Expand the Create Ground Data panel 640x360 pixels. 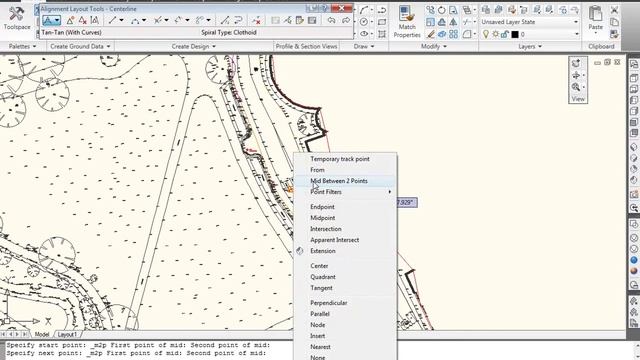(80, 47)
